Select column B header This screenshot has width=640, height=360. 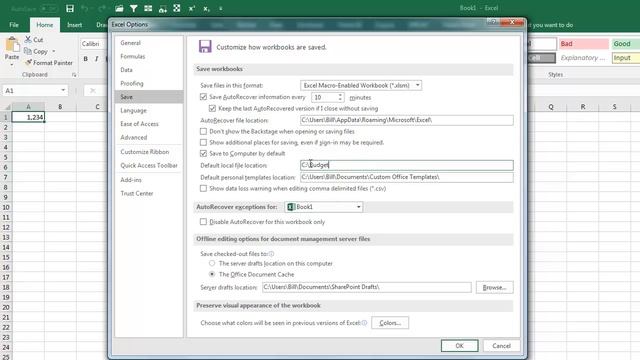point(60,107)
